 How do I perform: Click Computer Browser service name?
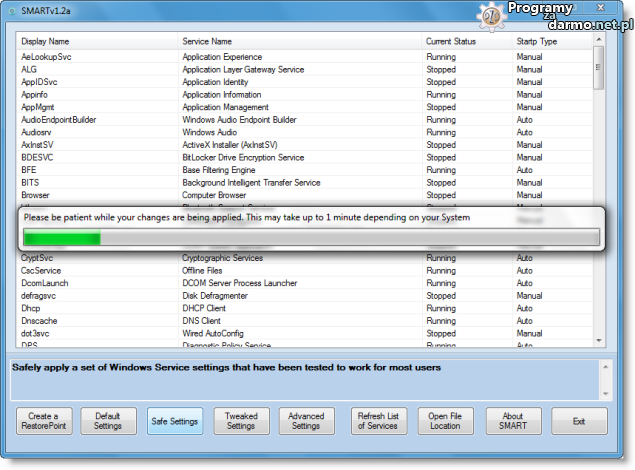tap(214, 195)
